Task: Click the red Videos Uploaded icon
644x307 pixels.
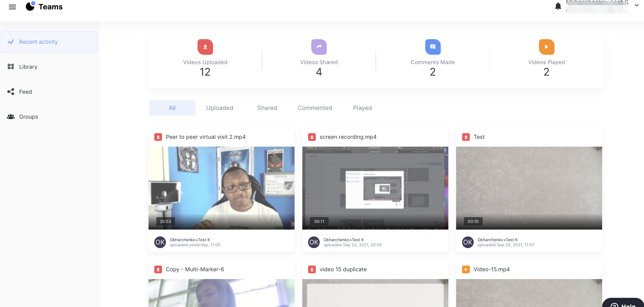Action: click(x=205, y=47)
